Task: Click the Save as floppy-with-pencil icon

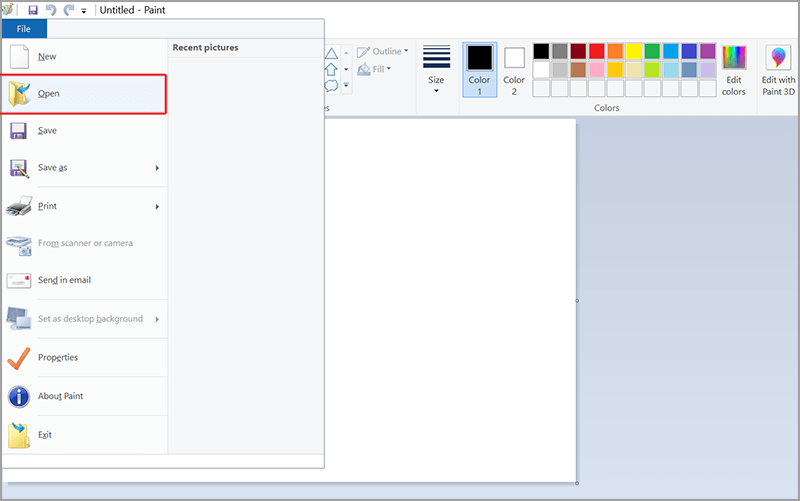Action: pos(19,168)
